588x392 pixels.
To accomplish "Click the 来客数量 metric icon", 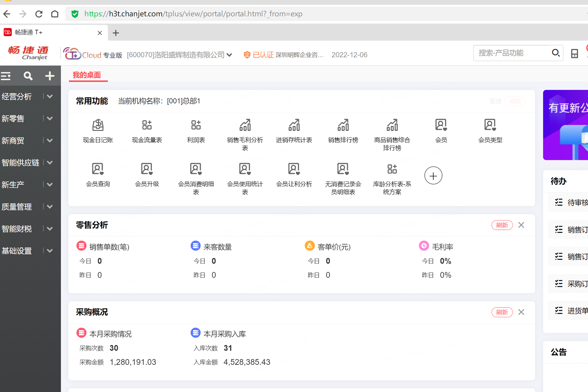I will (196, 246).
